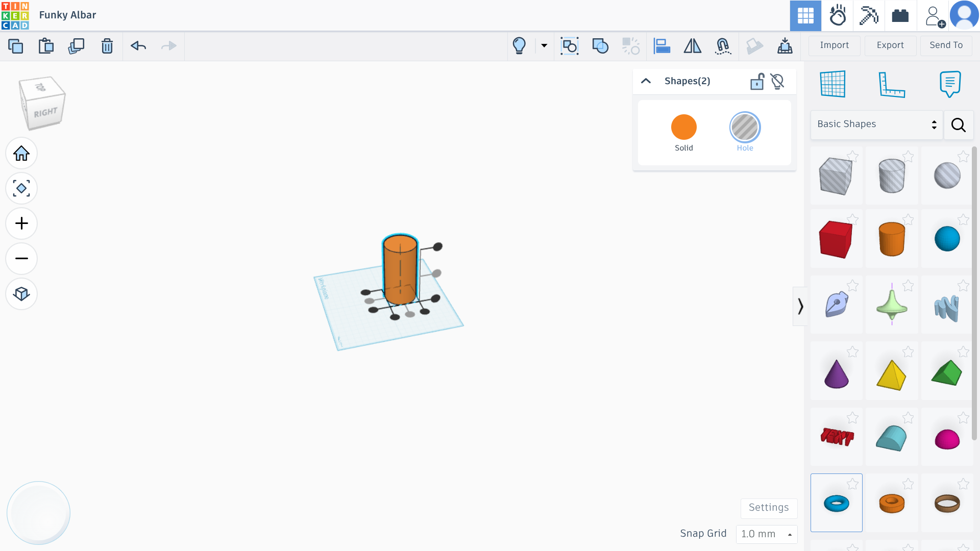Favorite the red Box with star
This screenshot has height=551, width=980.
point(852,219)
